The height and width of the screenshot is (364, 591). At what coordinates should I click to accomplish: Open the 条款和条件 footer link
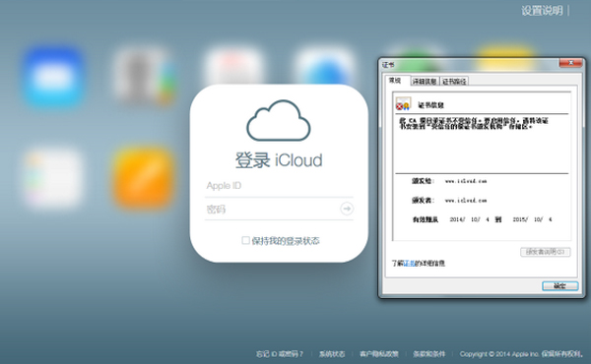pyautogui.click(x=428, y=354)
